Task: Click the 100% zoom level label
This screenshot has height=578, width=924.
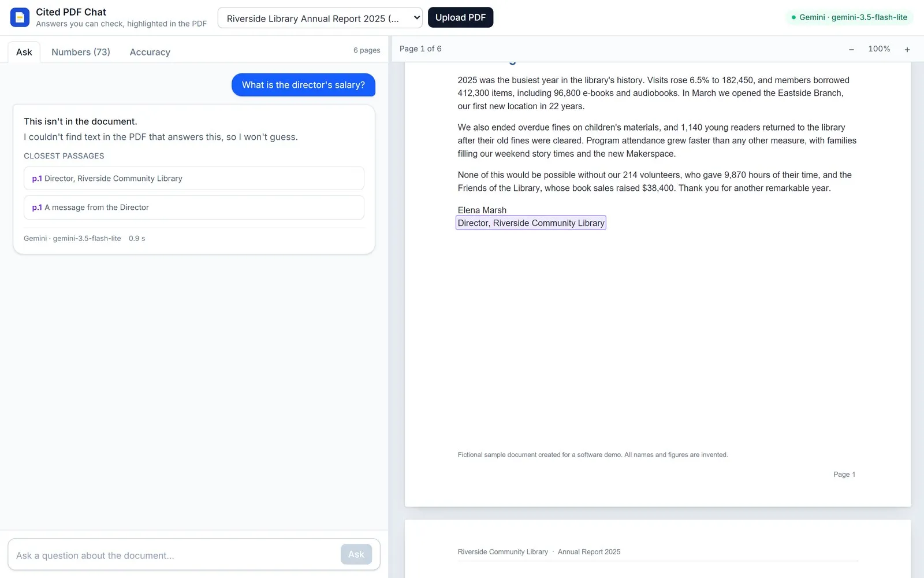Action: pos(879,49)
